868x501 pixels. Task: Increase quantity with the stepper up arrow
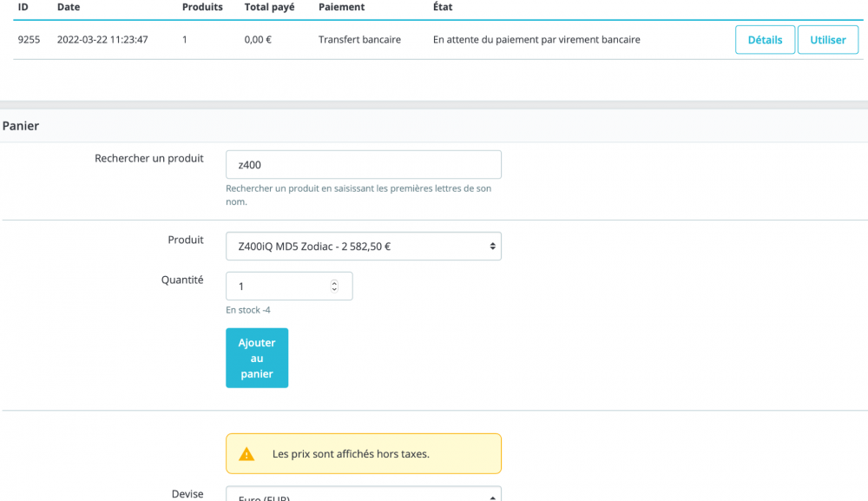point(335,282)
